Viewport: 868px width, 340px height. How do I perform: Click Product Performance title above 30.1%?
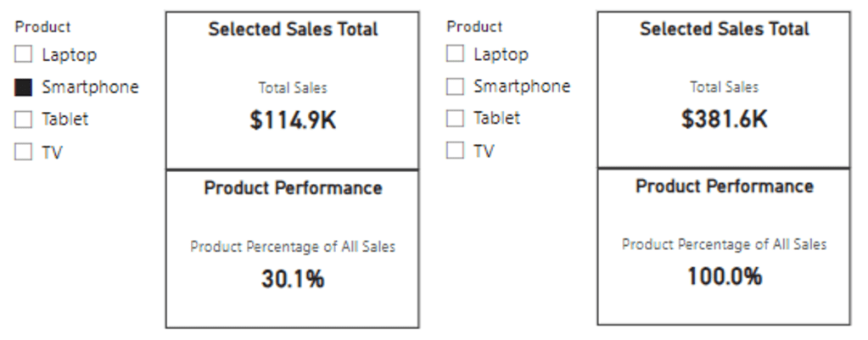click(293, 188)
